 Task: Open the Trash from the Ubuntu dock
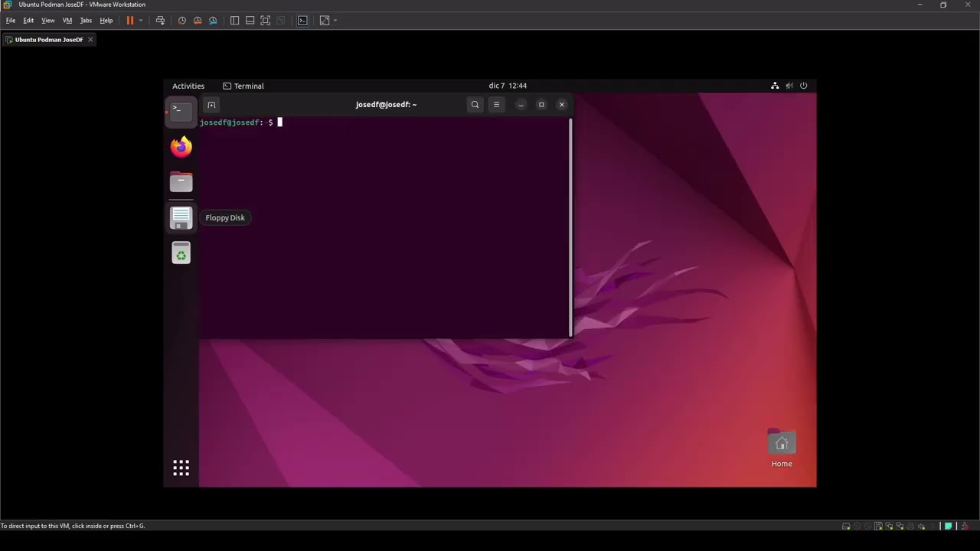[181, 253]
